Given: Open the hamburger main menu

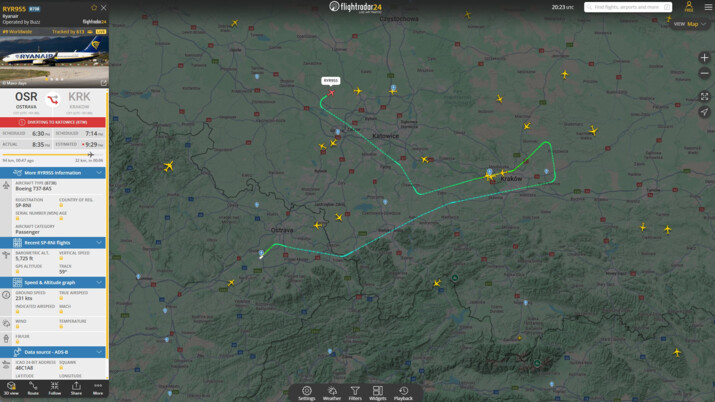Looking at the screenshot, I should point(707,7).
